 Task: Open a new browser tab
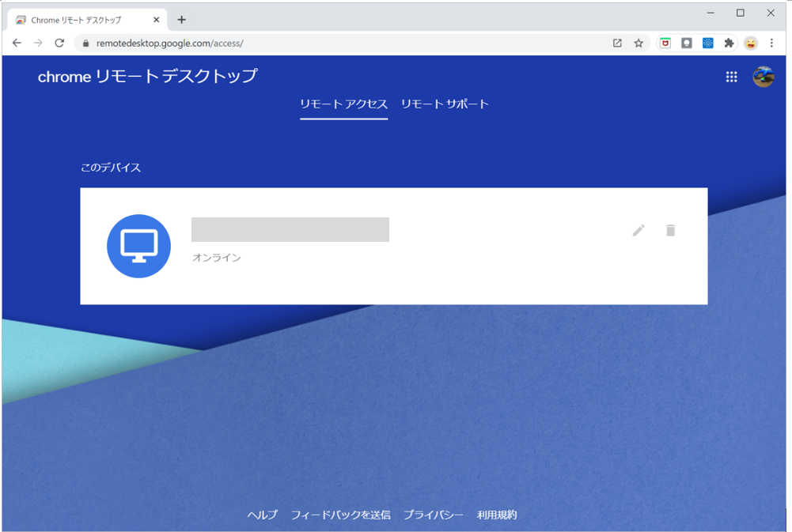182,20
